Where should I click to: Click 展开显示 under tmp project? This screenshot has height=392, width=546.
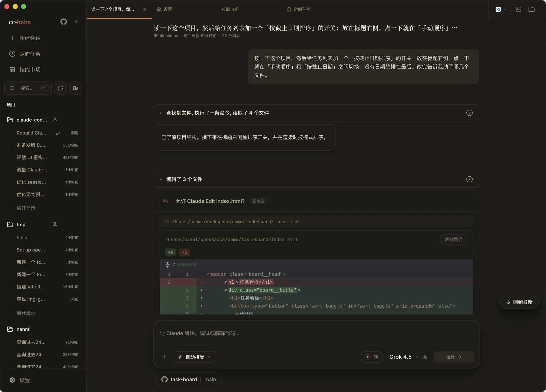pyautogui.click(x=26, y=313)
